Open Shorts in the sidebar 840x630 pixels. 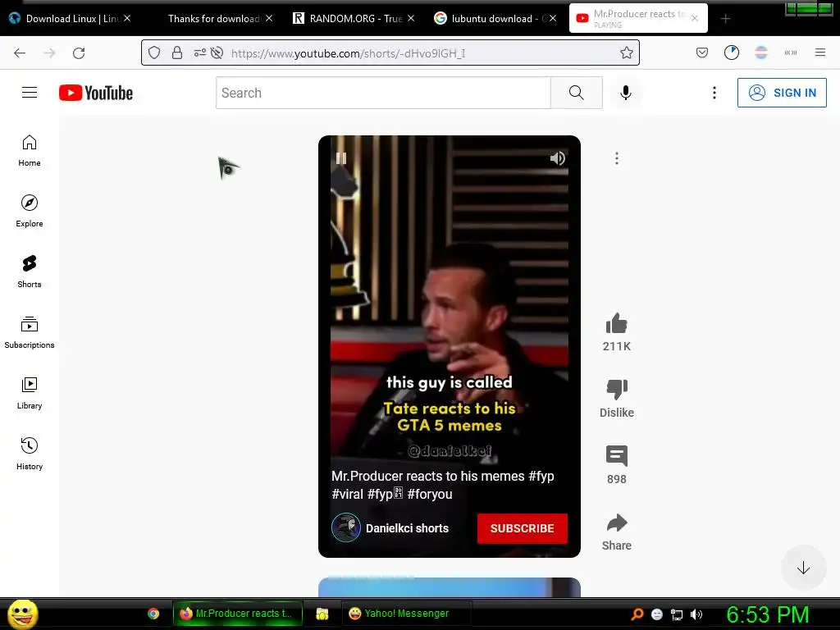pyautogui.click(x=30, y=272)
